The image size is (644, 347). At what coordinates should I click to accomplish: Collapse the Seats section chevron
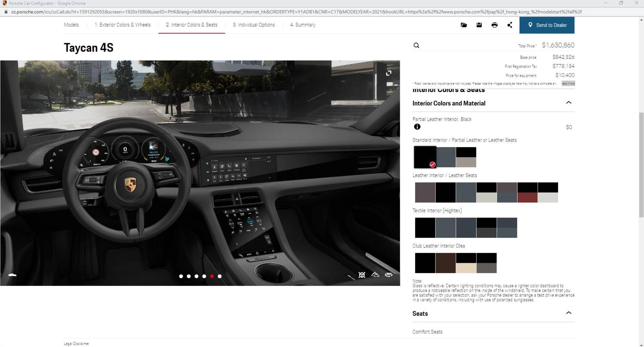[x=569, y=313]
